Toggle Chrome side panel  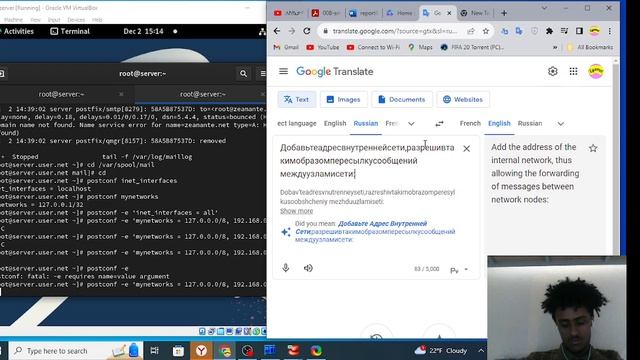point(579,31)
